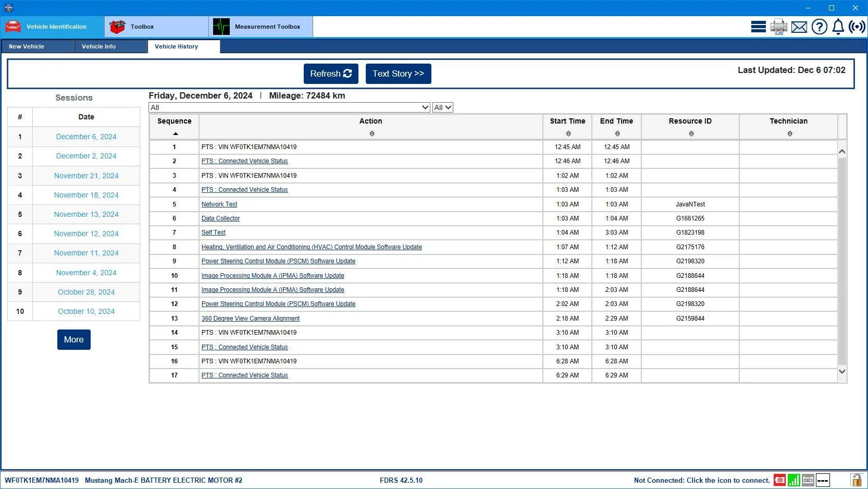Image resolution: width=868 pixels, height=489 pixels.
Task: Open the 360 Degree View Camera Alignment link
Action: (251, 319)
